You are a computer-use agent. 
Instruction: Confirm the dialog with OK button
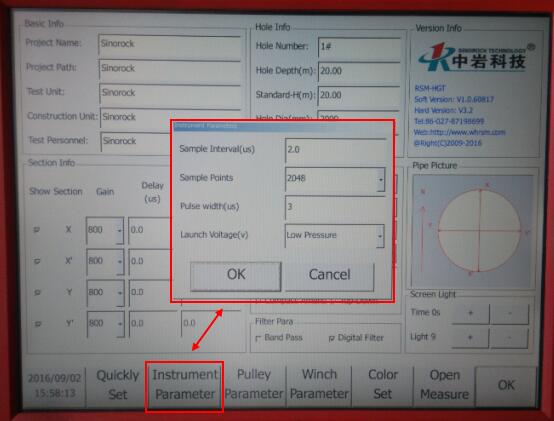point(236,275)
